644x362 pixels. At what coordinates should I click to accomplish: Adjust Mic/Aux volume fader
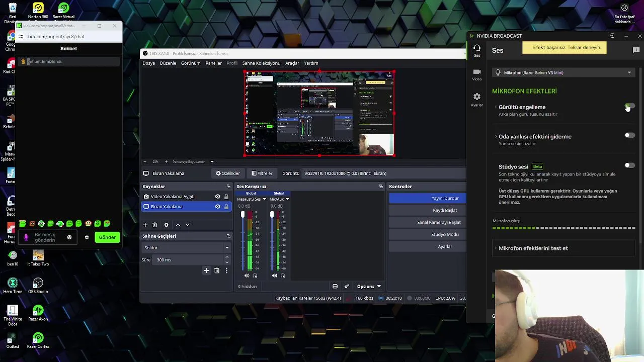(x=272, y=215)
